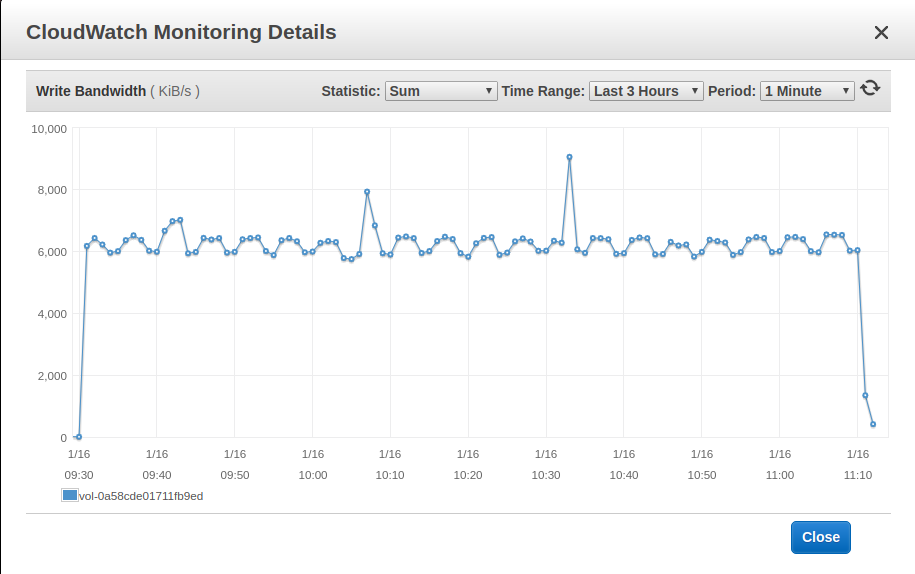Click the blue legend color swatch
This screenshot has height=574, width=915.
(69, 495)
